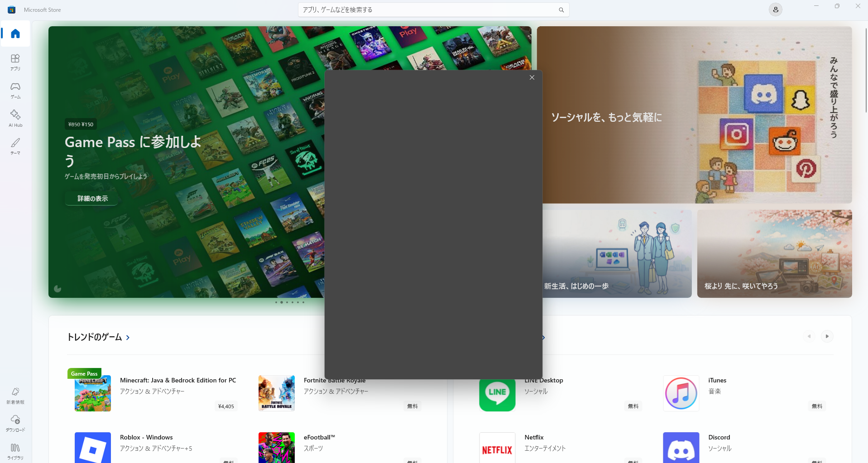Advance the trending apps carousel forward
868x463 pixels.
pyautogui.click(x=827, y=336)
